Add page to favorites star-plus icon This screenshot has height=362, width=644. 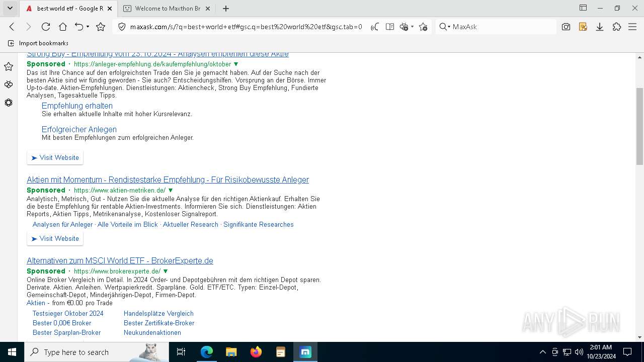click(423, 27)
